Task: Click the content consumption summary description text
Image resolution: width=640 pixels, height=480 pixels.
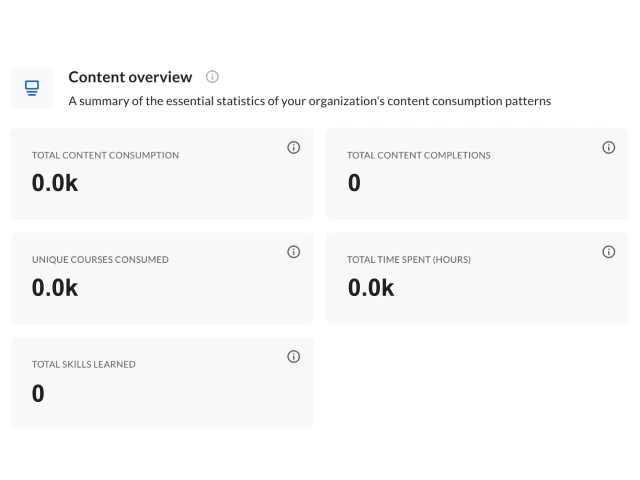Action: click(x=309, y=101)
